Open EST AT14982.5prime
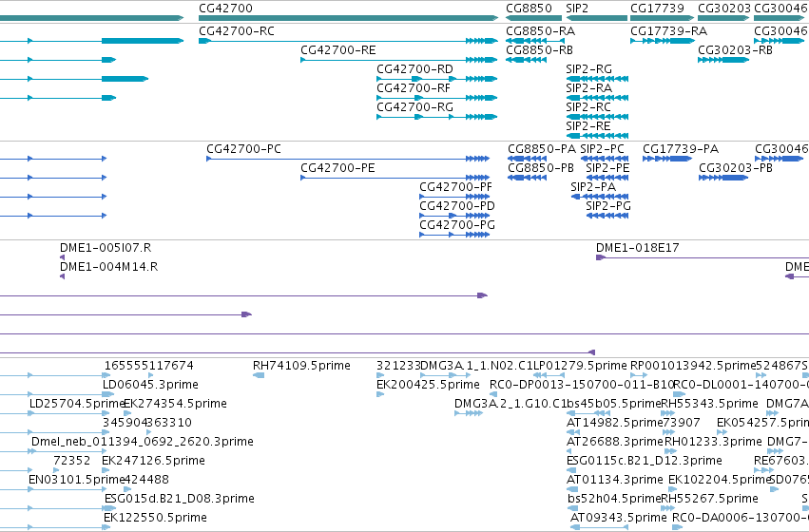 tap(573, 432)
